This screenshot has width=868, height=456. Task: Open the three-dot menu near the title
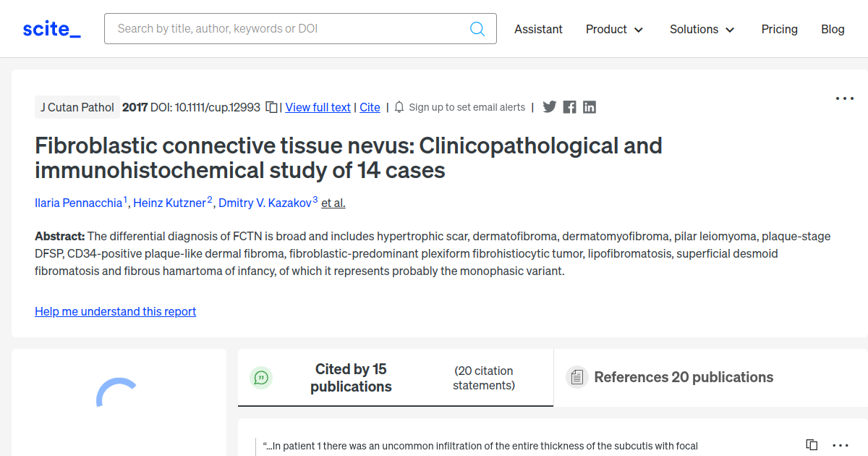tap(844, 98)
